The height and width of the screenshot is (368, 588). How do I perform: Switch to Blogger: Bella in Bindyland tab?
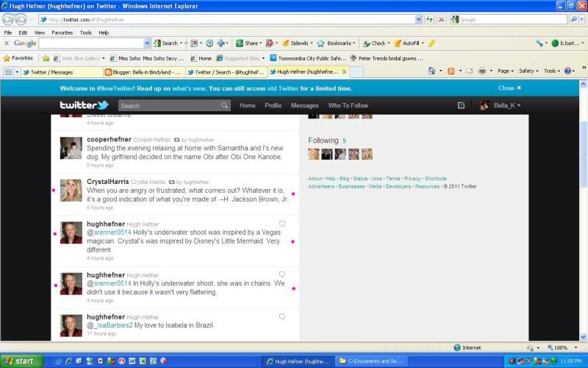pos(144,72)
